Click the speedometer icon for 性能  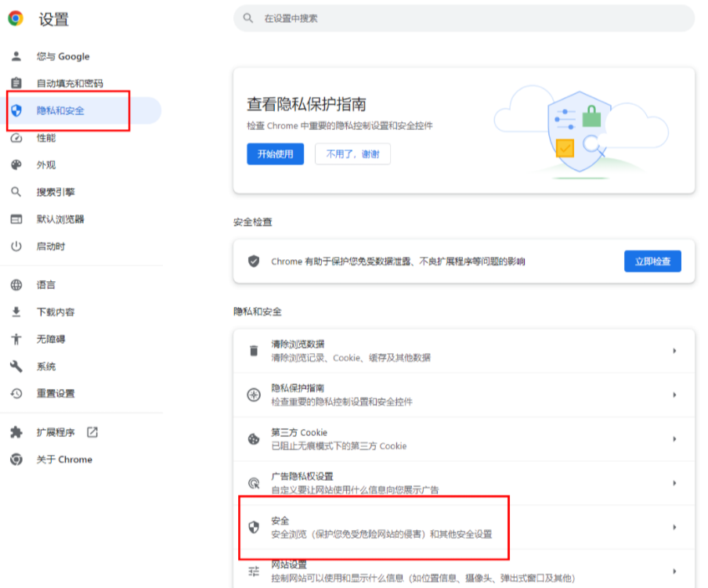16,138
